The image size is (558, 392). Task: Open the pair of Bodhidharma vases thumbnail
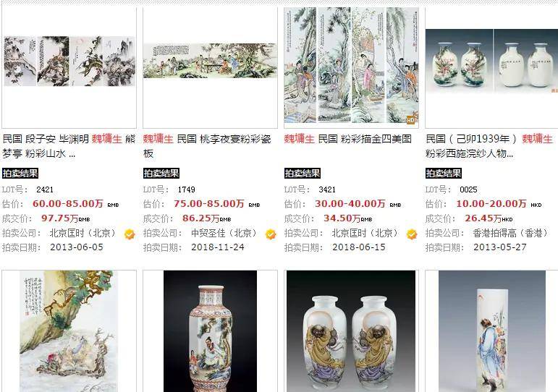[x=351, y=331]
